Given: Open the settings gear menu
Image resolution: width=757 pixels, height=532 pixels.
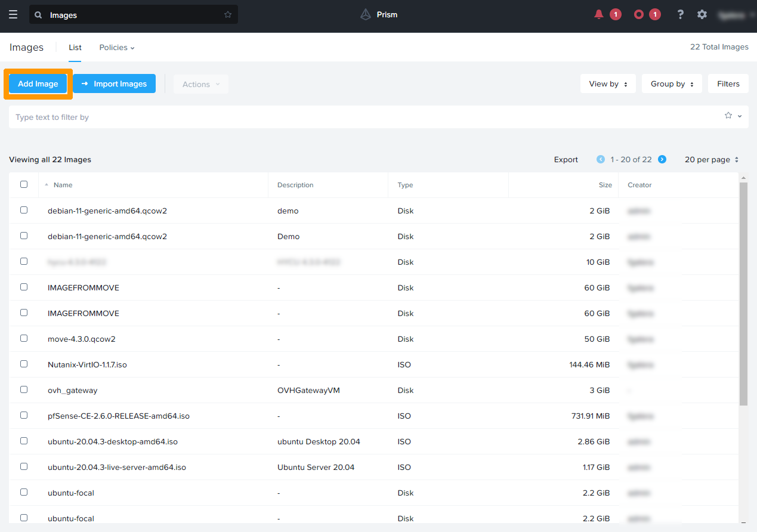Looking at the screenshot, I should [702, 14].
